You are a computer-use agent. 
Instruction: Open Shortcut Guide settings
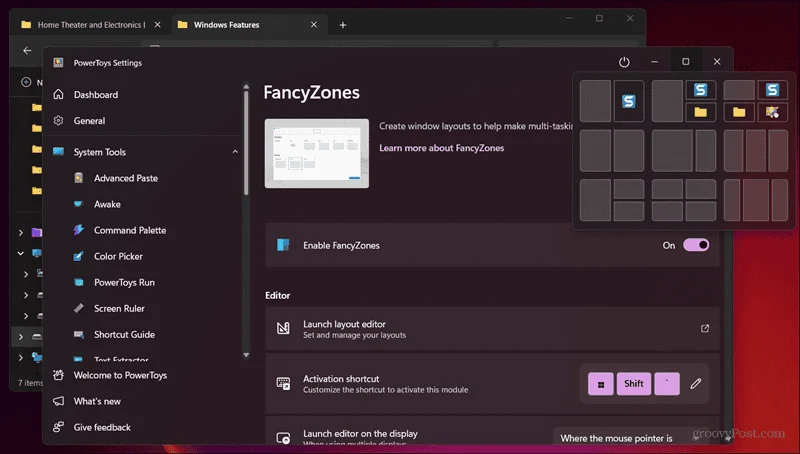pyautogui.click(x=124, y=334)
